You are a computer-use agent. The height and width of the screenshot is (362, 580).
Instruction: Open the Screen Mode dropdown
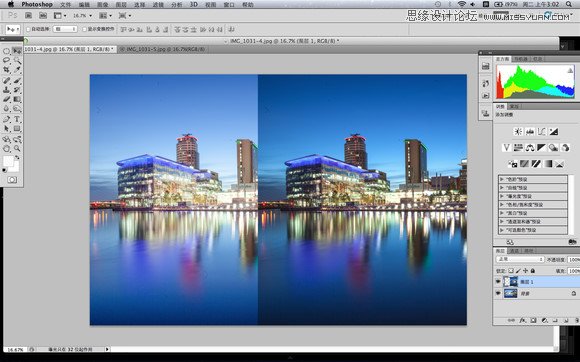pyautogui.click(x=124, y=16)
